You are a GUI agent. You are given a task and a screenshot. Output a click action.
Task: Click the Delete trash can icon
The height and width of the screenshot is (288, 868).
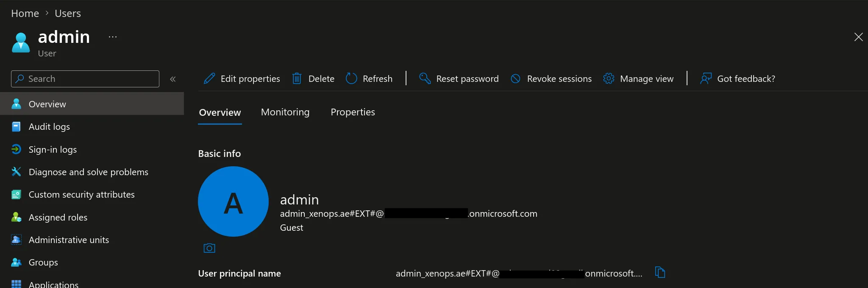(x=297, y=78)
